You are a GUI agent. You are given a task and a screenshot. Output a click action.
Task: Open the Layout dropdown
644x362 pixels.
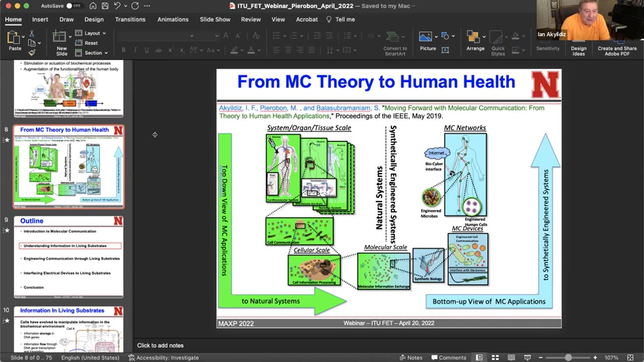91,33
